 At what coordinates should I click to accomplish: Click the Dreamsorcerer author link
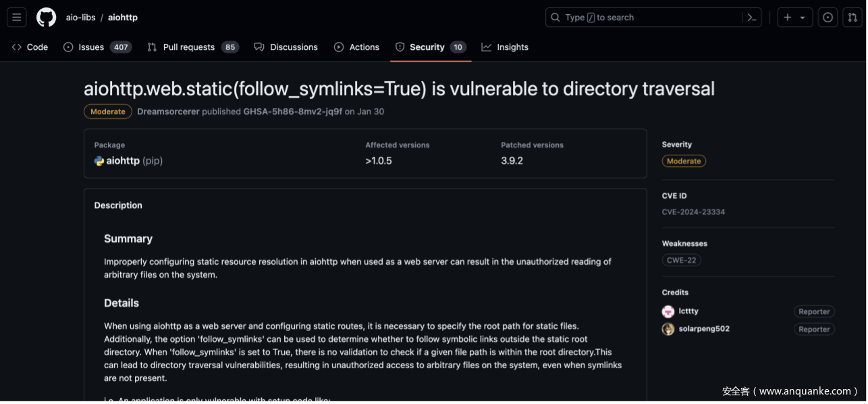pos(168,111)
